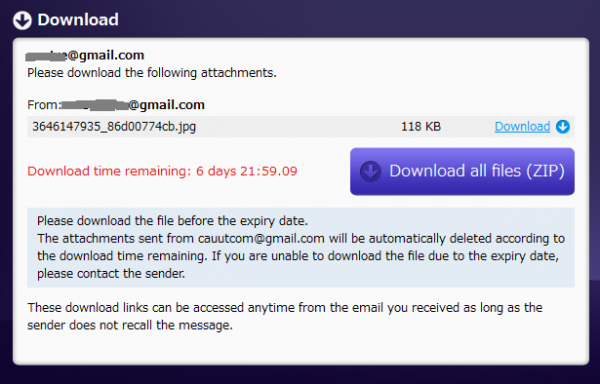The height and width of the screenshot is (384, 600).
Task: Click the sender gmail address after From:
Action: (133, 105)
